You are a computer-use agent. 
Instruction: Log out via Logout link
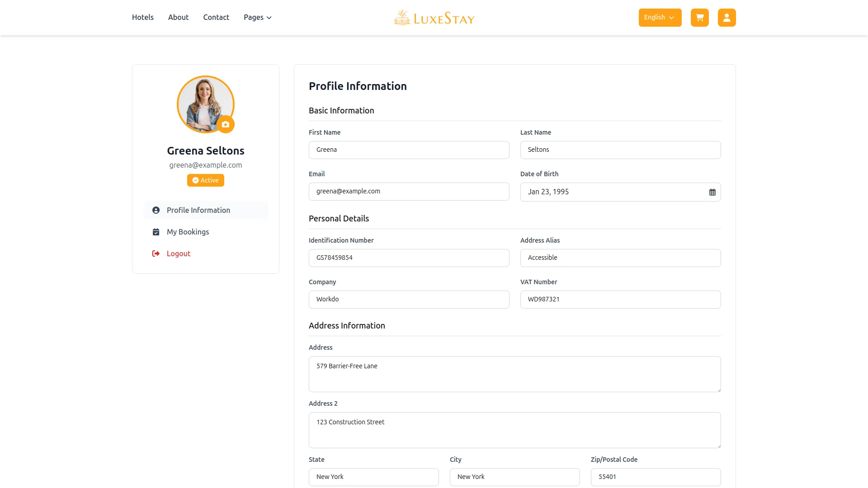(206, 253)
